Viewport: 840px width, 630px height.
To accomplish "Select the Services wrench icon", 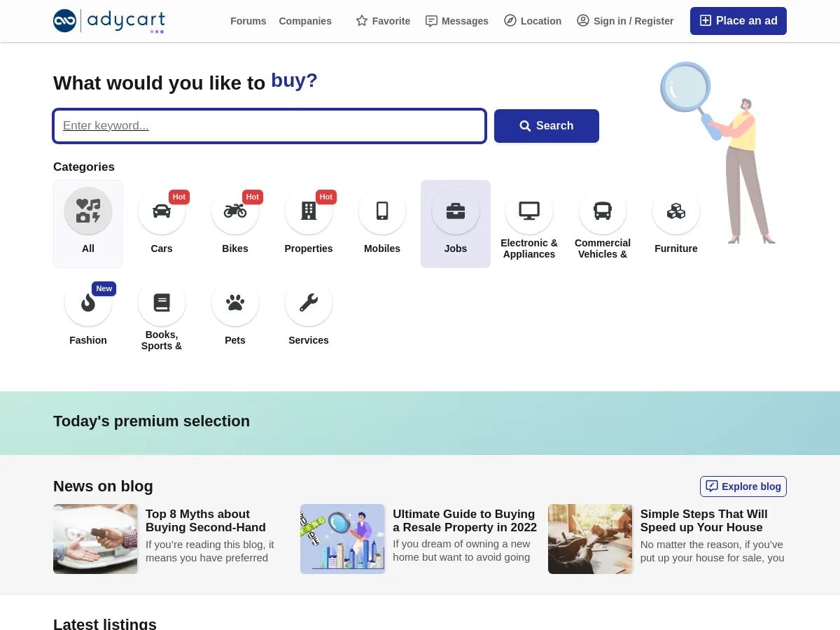I will tap(309, 302).
